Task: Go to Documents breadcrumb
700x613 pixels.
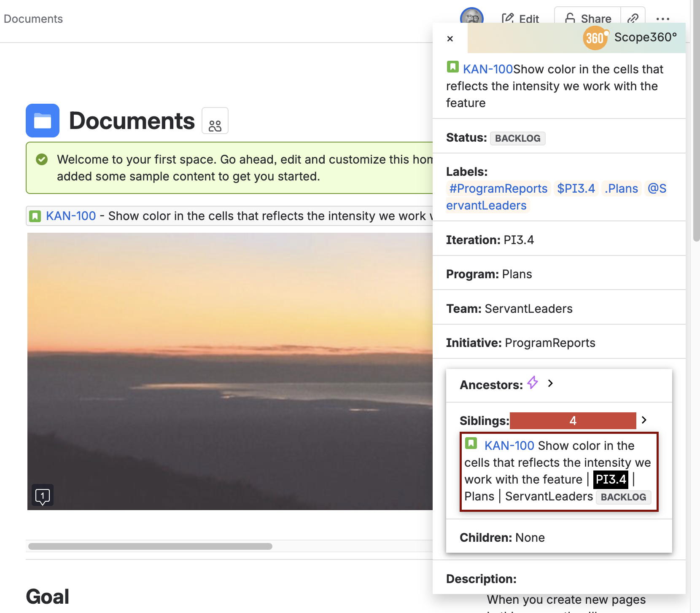Action: pos(33,19)
